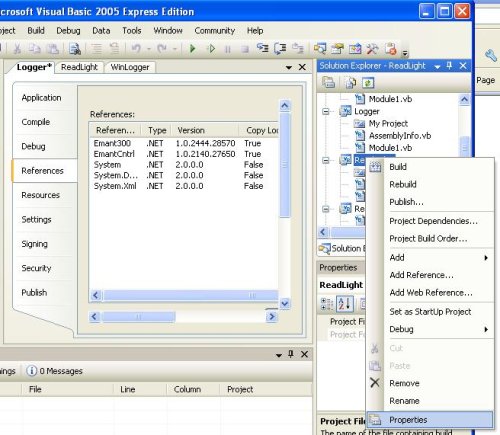500x435 pixels.
Task: Switch to the ReadLight document tab
Action: [79, 67]
